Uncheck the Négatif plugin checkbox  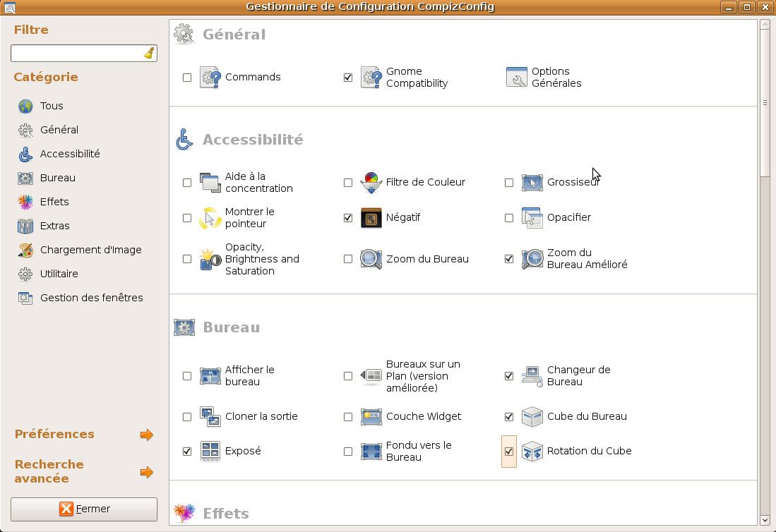point(348,218)
